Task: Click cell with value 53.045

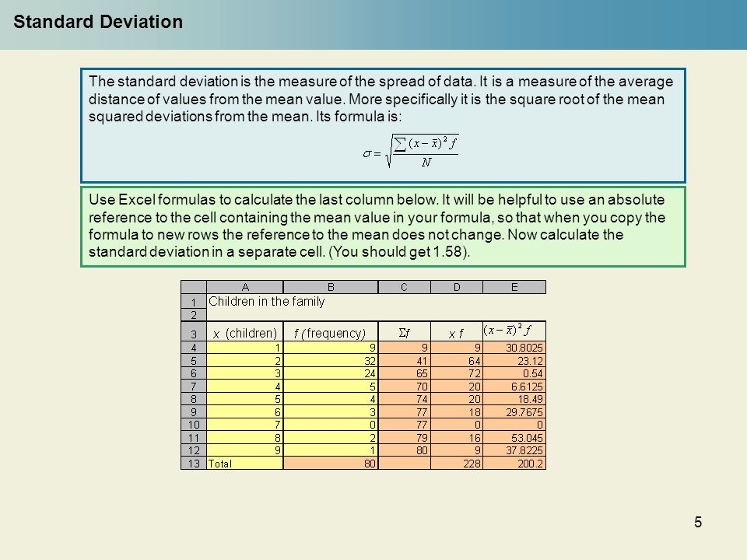Action: (514, 438)
